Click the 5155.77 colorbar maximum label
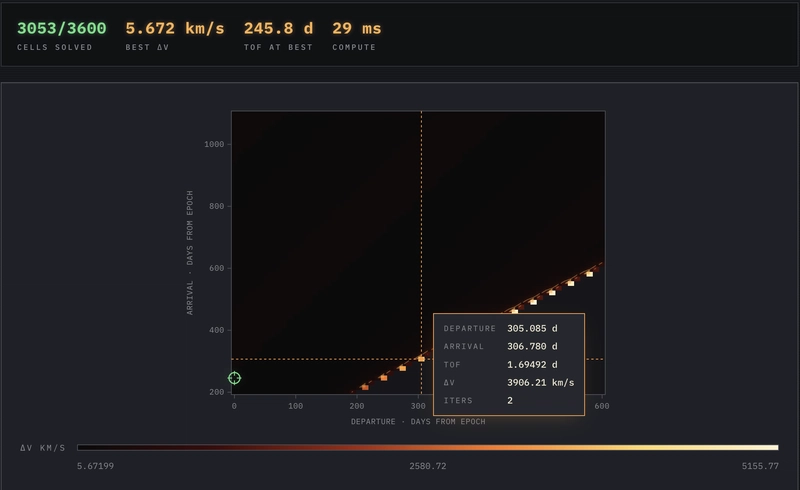 [760, 466]
